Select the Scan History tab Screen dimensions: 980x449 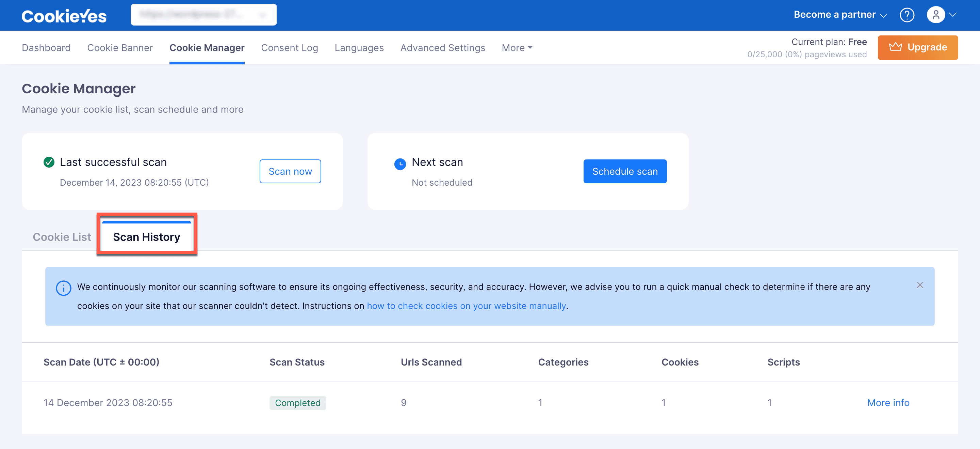[146, 237]
